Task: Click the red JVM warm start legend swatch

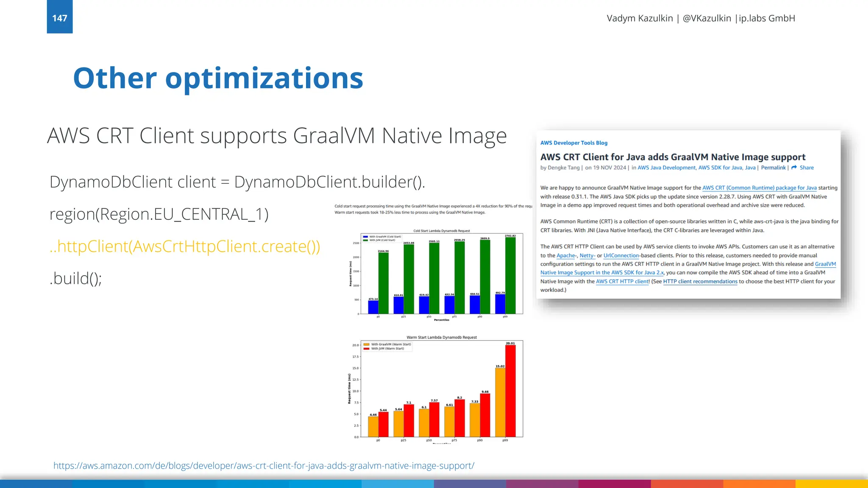Action: pyautogui.click(x=367, y=349)
